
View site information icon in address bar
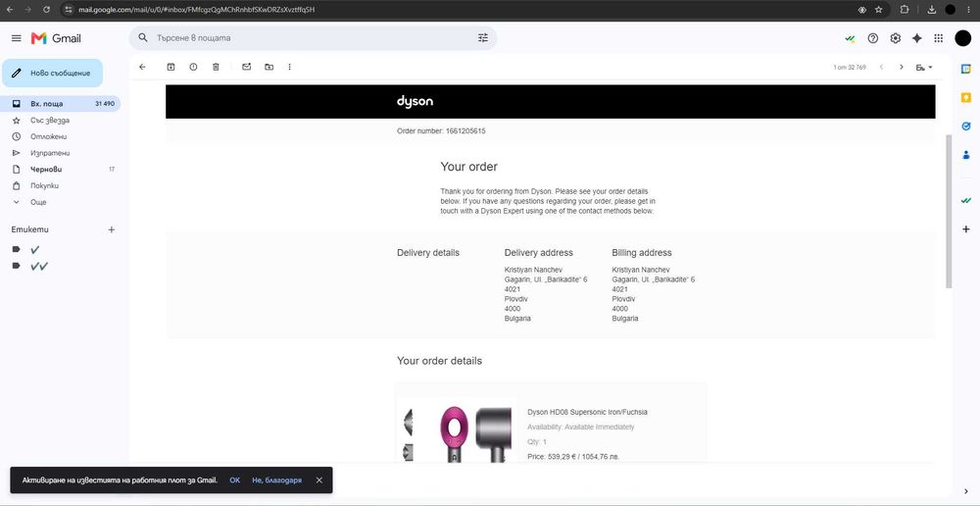pyautogui.click(x=69, y=10)
